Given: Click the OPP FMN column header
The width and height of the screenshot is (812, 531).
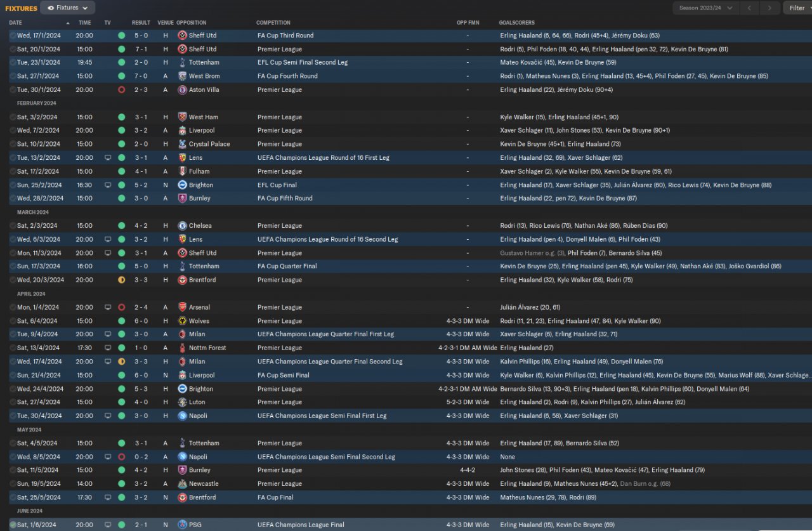Looking at the screenshot, I should [x=468, y=23].
